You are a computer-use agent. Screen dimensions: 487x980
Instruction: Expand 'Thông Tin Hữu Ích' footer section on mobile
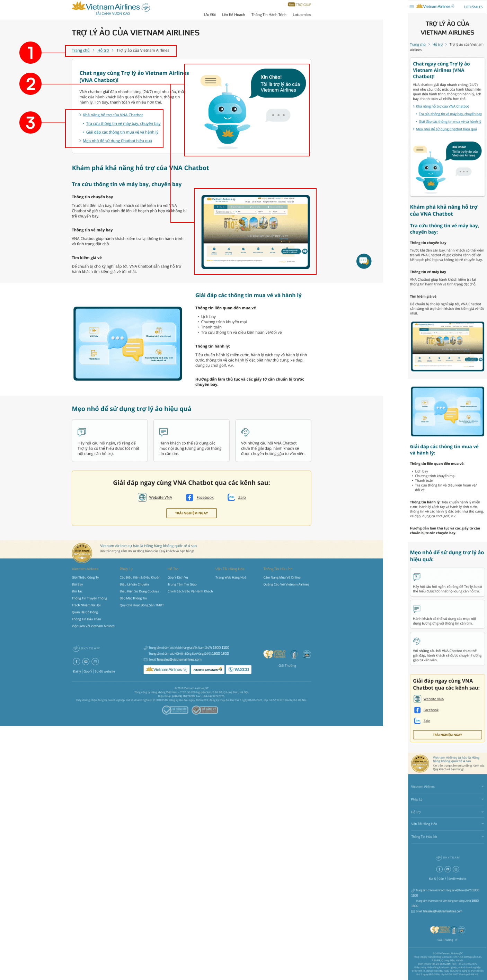pyautogui.click(x=448, y=837)
